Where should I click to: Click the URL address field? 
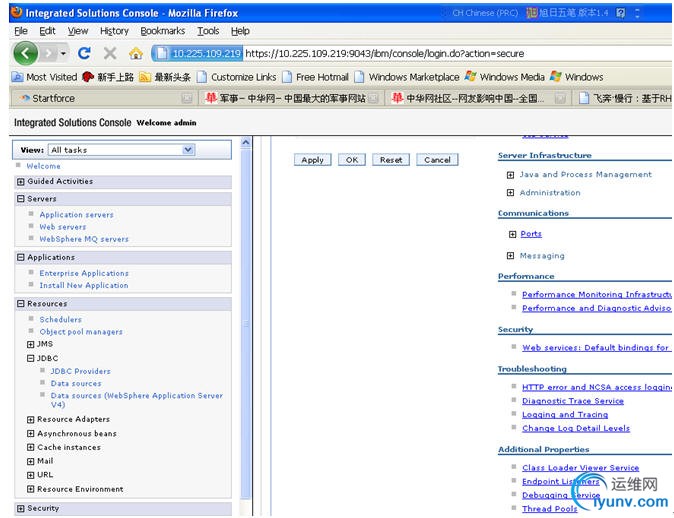pos(456,54)
